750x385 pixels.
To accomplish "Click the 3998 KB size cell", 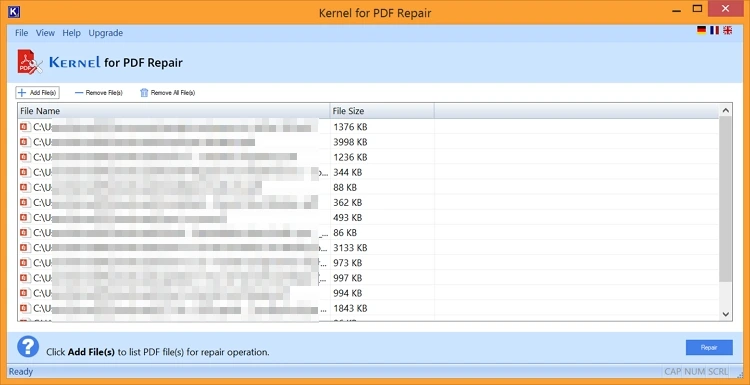I will pyautogui.click(x=382, y=142).
